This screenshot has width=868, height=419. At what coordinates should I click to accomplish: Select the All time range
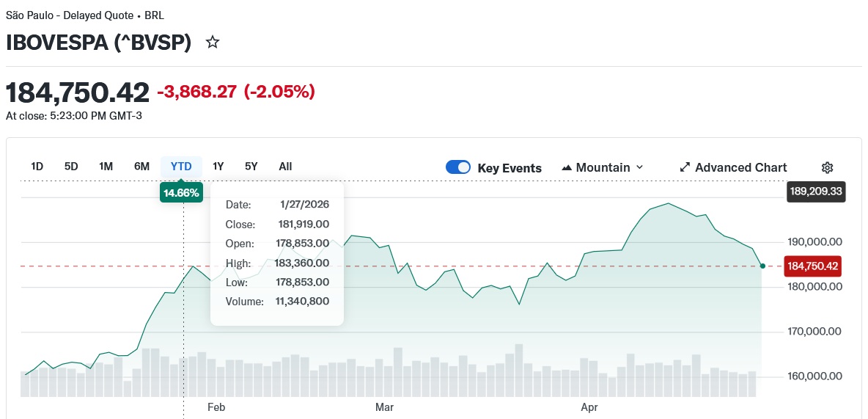[x=285, y=167]
